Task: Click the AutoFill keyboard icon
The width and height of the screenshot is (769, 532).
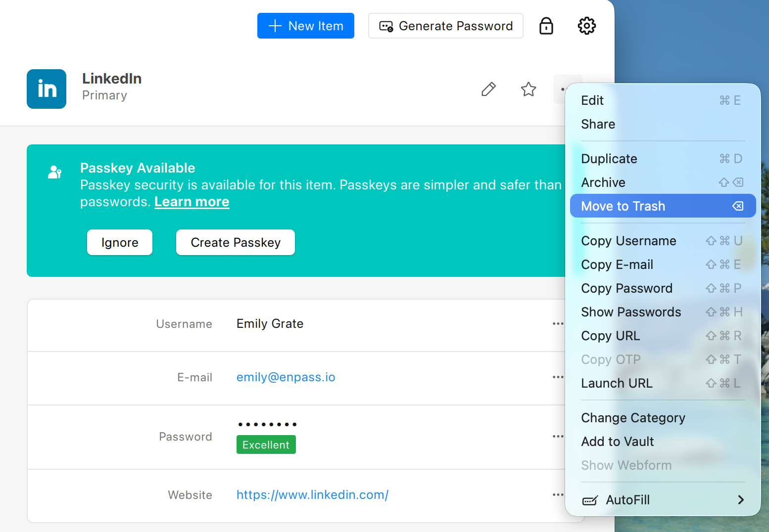Action: (590, 500)
